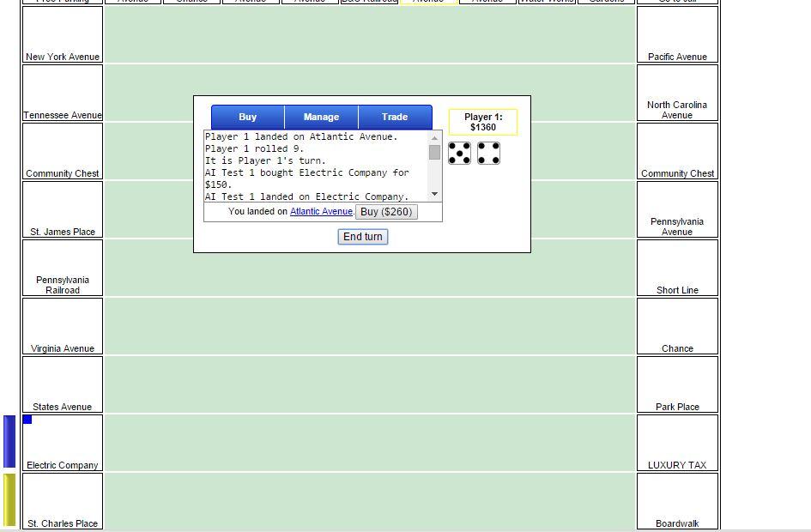811x532 pixels.
Task: Click the log scrollbar up arrow
Action: pyautogui.click(x=434, y=137)
